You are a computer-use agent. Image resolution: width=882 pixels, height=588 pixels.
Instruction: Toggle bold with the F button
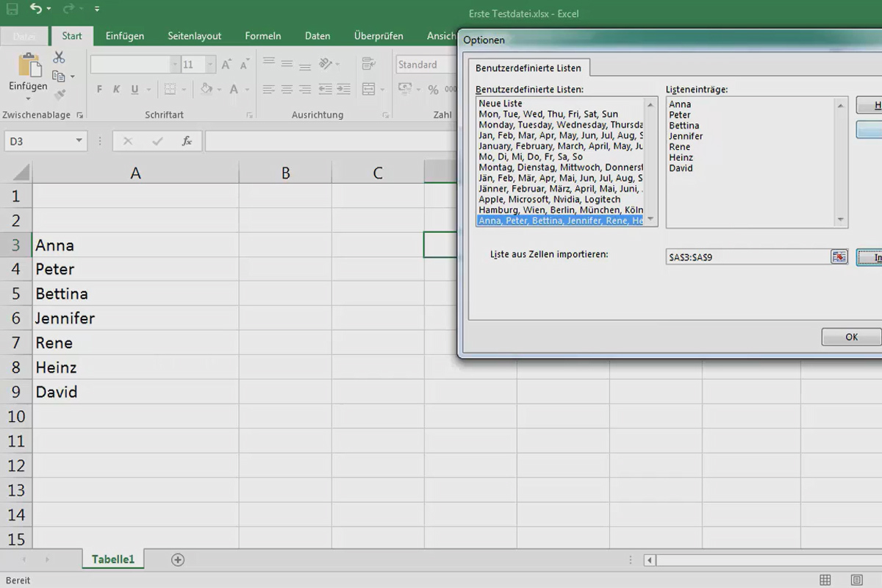(99, 90)
